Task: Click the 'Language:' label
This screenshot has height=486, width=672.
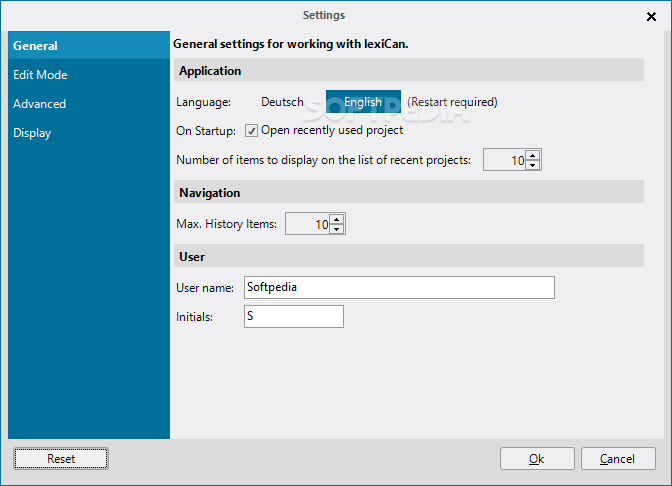Action: (x=204, y=102)
